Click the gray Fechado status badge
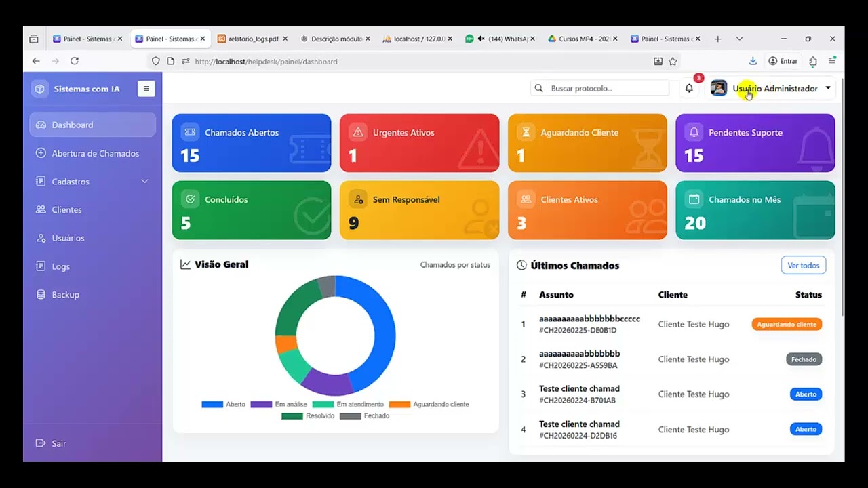Viewport: 868px width, 488px height. coord(804,359)
